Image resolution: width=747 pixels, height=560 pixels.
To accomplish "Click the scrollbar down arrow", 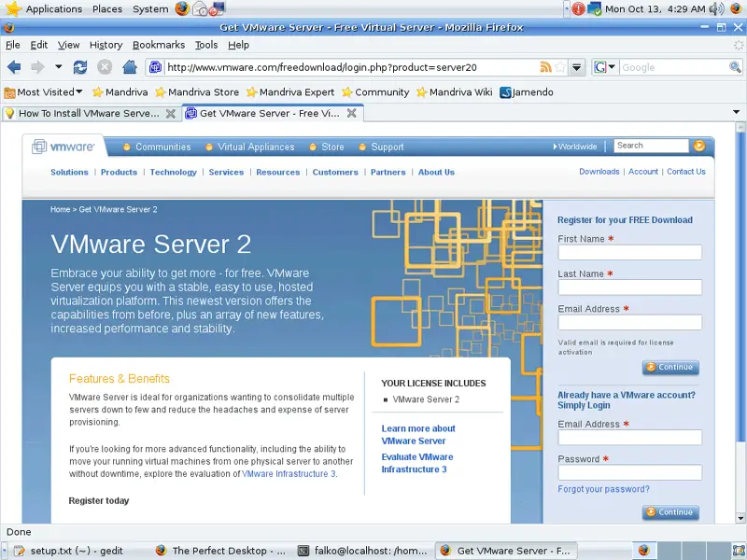I will pyautogui.click(x=740, y=518).
